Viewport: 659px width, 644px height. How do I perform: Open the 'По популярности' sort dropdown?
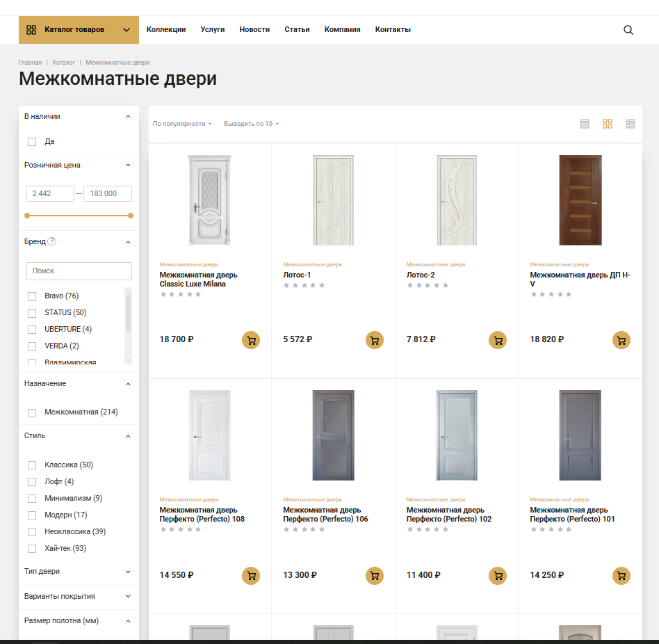coord(181,124)
